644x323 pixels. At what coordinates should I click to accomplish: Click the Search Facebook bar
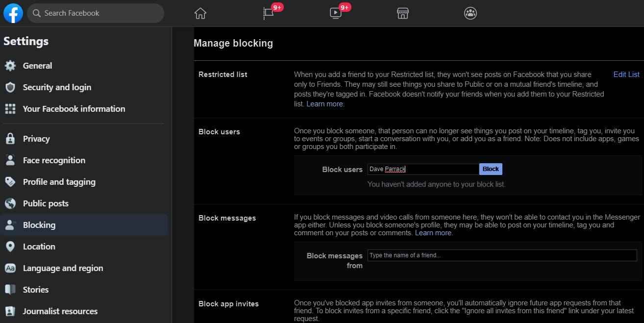[x=96, y=13]
